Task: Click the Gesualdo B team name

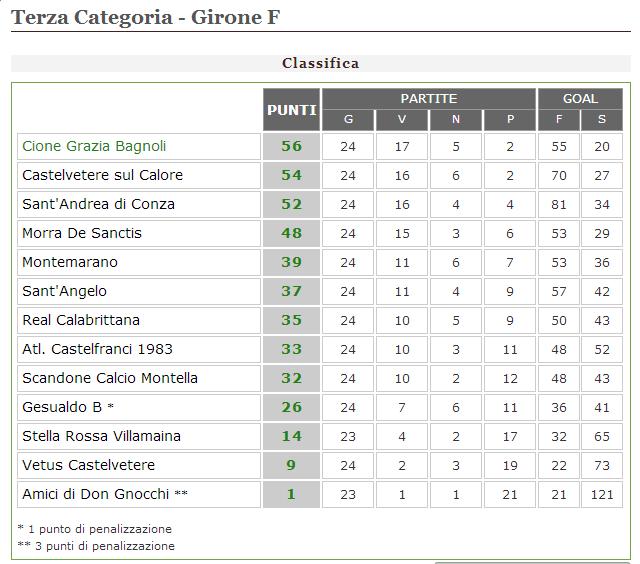Action: click(x=64, y=407)
